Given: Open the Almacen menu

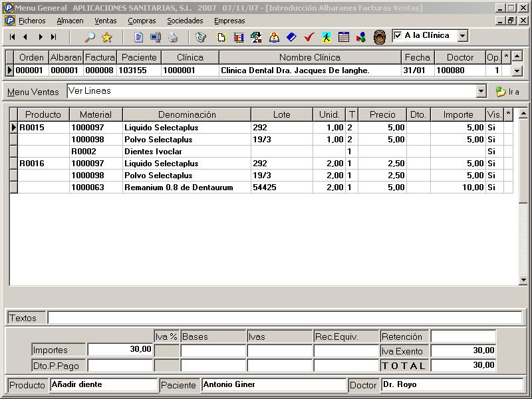Looking at the screenshot, I should tap(70, 21).
